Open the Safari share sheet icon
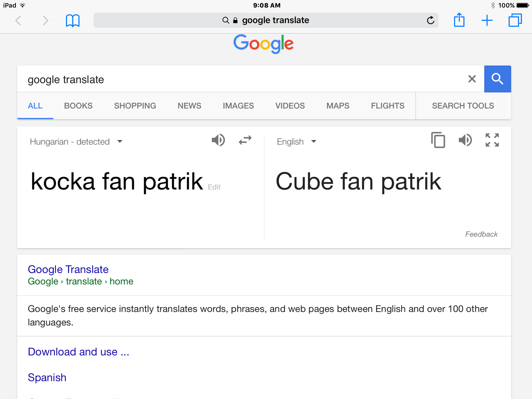This screenshot has height=399, width=532. (x=459, y=20)
